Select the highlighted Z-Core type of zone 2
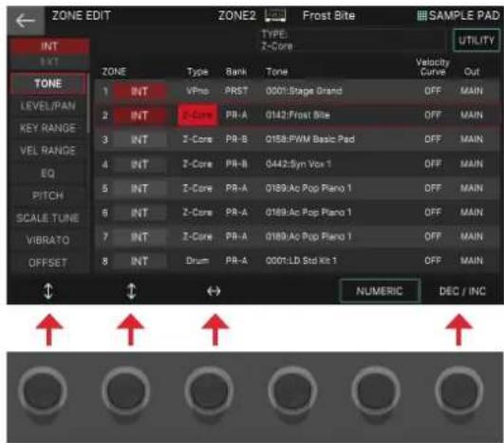This screenshot has height=443, width=504. tap(197, 115)
